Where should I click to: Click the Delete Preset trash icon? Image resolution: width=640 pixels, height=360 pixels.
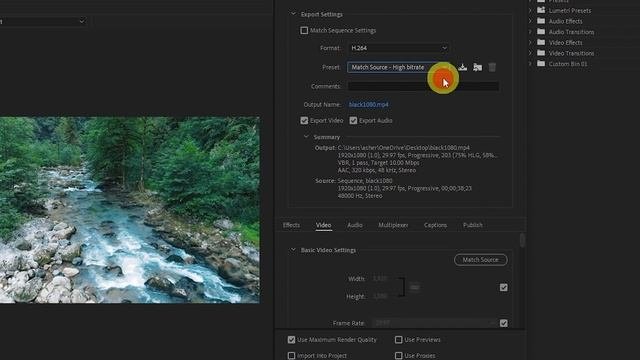click(x=492, y=67)
